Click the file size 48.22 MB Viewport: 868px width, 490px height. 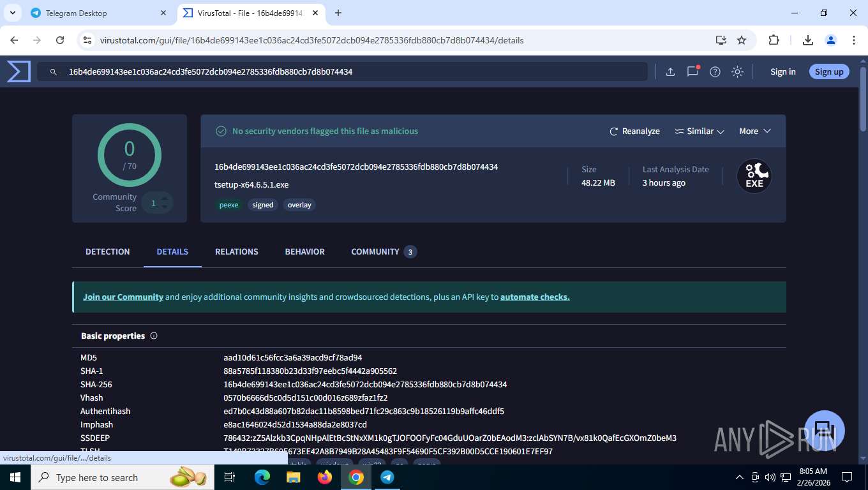(x=598, y=183)
